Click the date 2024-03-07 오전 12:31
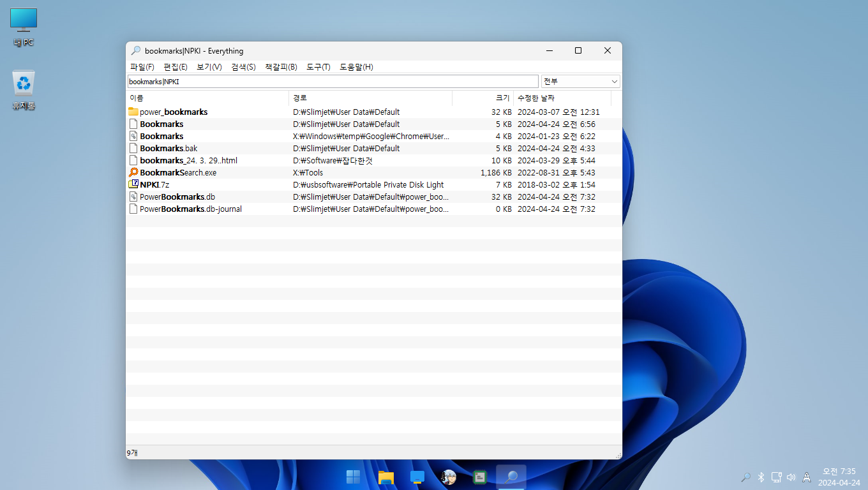Image resolution: width=868 pixels, height=490 pixels. (558, 112)
